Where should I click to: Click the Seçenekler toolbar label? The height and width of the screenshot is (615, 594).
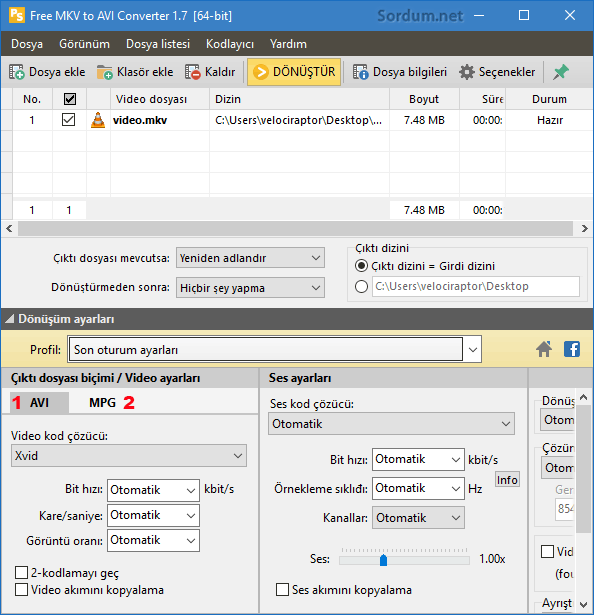coord(507,72)
